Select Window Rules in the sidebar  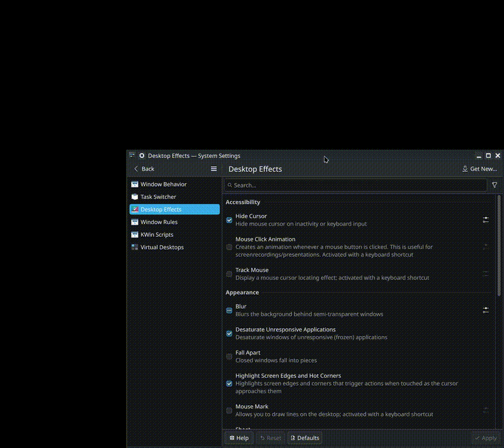click(x=175, y=222)
